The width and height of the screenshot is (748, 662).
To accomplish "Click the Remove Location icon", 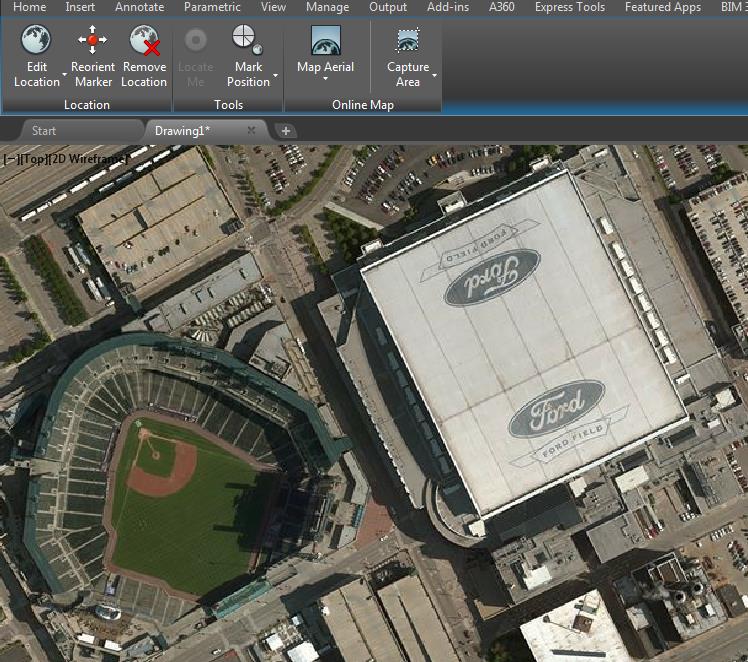I will click(145, 41).
